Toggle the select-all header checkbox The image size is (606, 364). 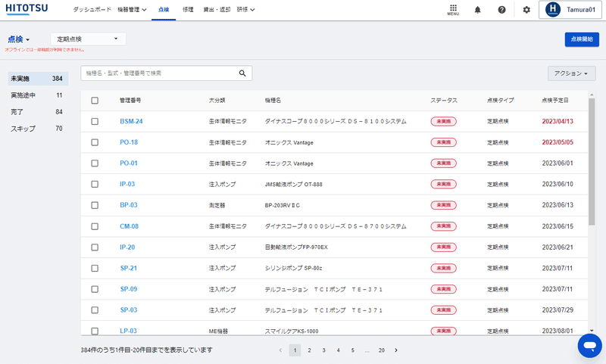(x=95, y=101)
